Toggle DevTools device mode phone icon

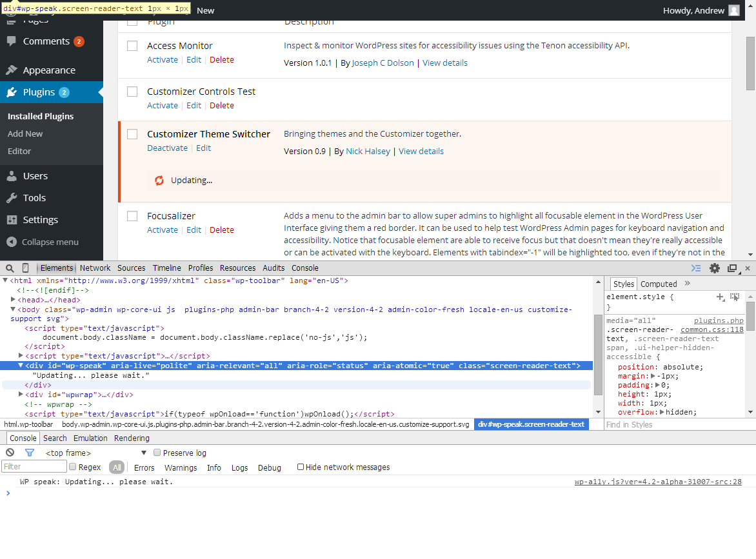[26, 268]
